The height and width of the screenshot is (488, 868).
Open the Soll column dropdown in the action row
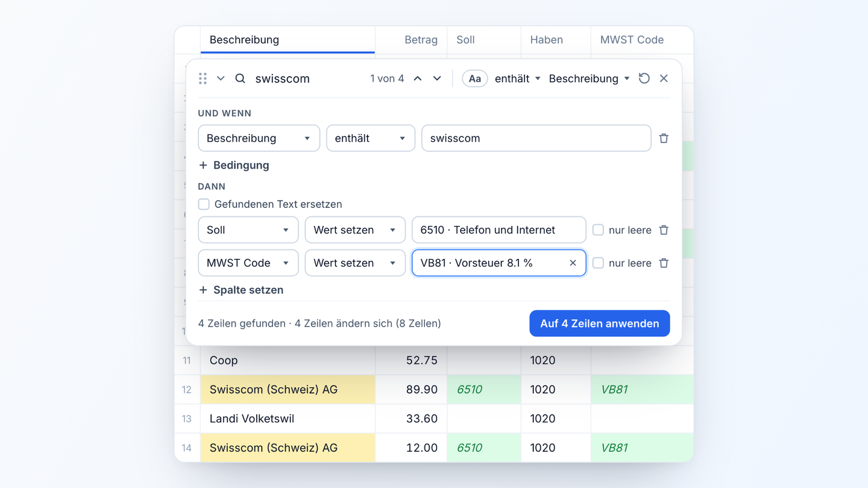click(248, 230)
